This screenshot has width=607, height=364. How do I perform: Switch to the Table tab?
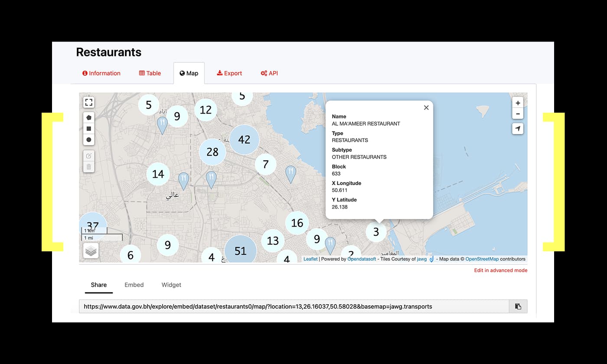coord(150,73)
